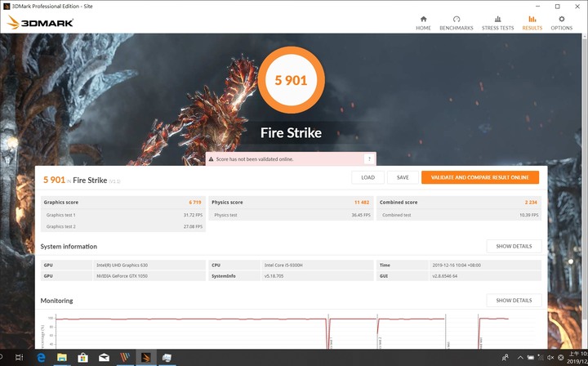Viewport: 588px width, 366px height.
Task: Click the GUI version value
Action: click(x=445, y=276)
